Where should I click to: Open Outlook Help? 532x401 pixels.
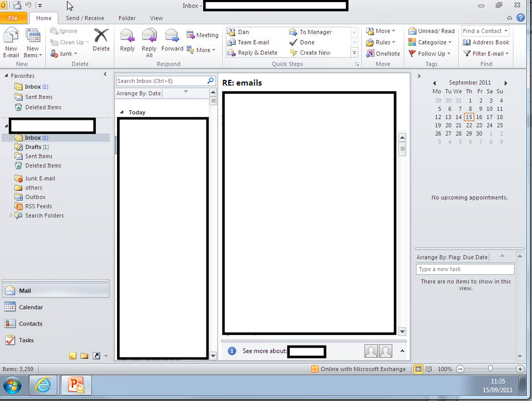pos(520,18)
